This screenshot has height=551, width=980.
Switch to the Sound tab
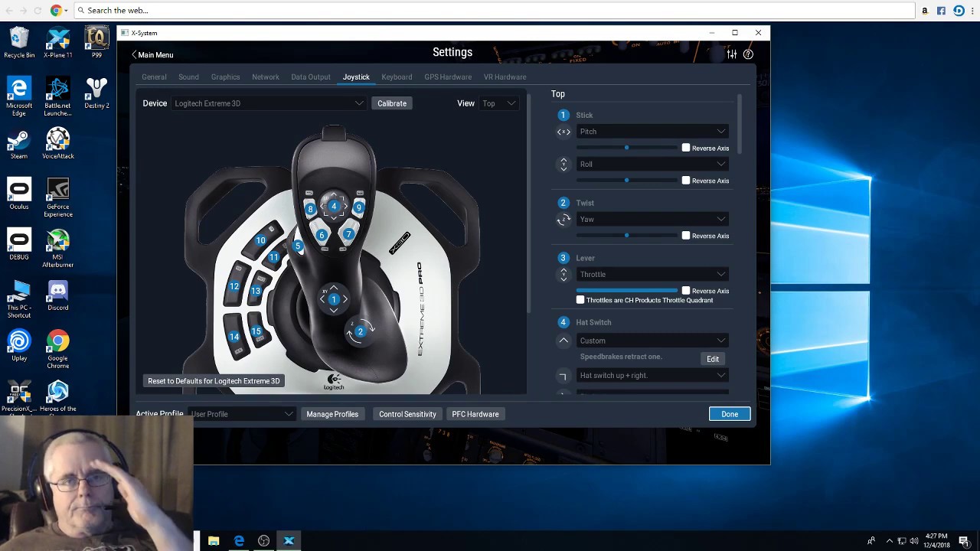tap(188, 77)
